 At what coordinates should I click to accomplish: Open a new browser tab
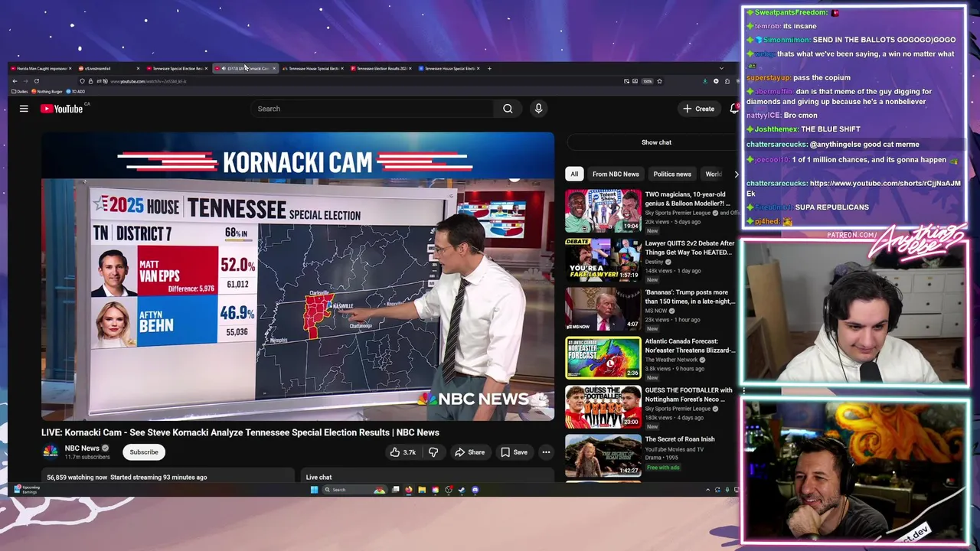coord(489,68)
